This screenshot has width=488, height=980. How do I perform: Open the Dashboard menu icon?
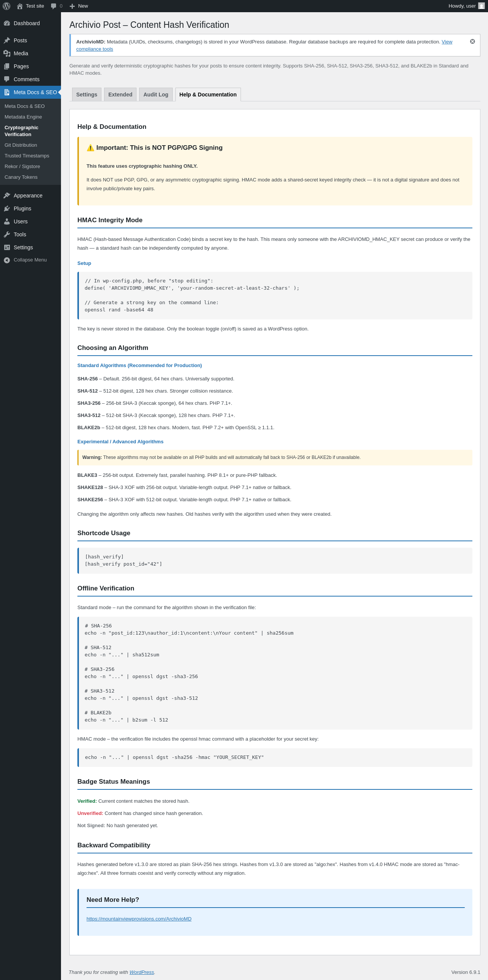(7, 23)
